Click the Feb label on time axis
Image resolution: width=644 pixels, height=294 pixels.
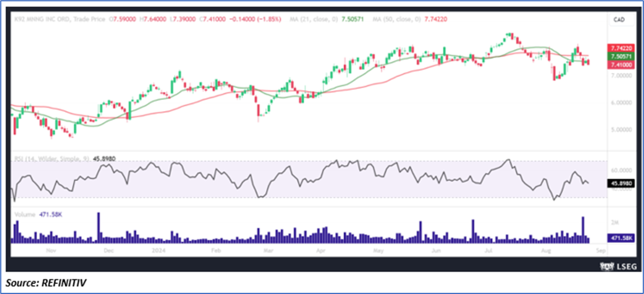pos(216,249)
